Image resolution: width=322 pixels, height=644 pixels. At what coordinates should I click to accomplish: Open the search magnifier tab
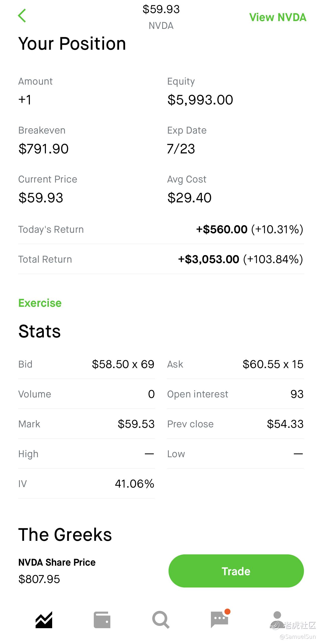point(161,620)
